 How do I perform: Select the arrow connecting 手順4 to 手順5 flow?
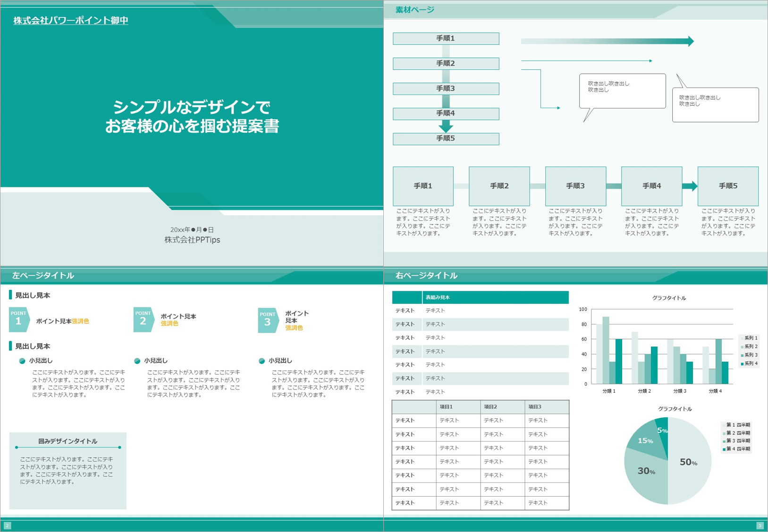pos(689,186)
